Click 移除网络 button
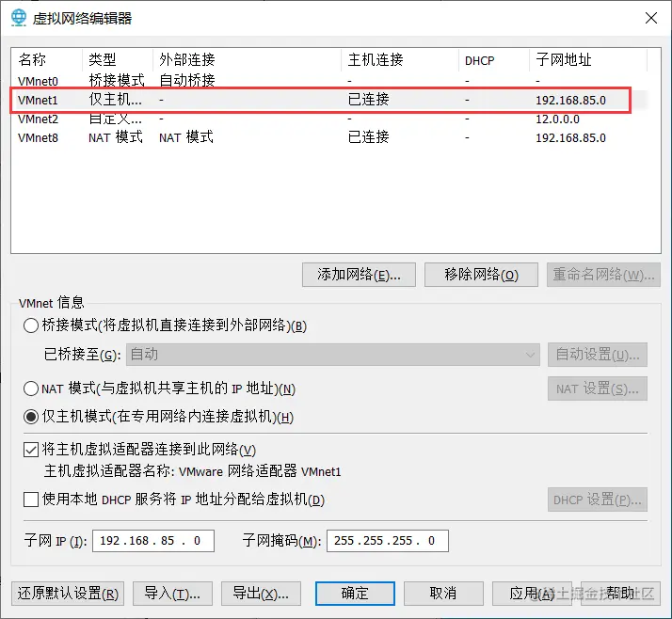 coord(481,275)
